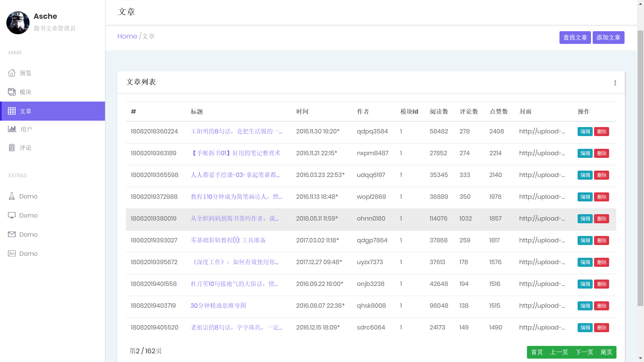Click the 查找文章 button
Viewport: 644px width, 362px height.
click(x=575, y=38)
